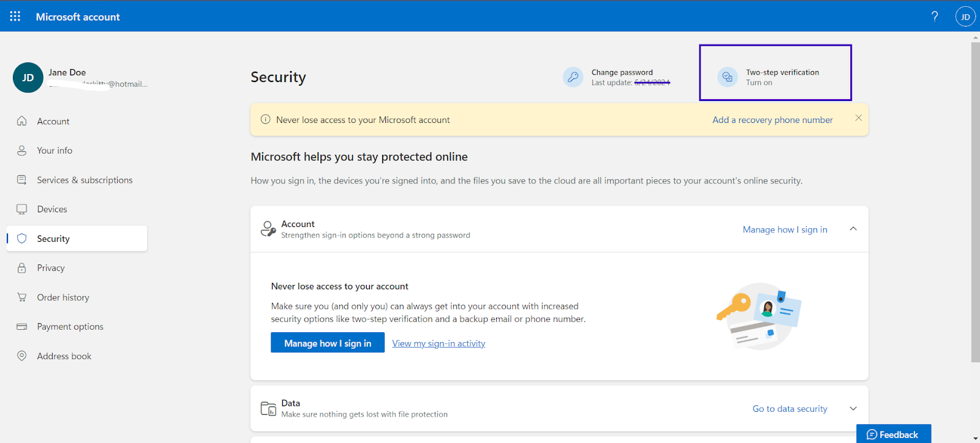Open the JD account avatar in header

(x=965, y=17)
